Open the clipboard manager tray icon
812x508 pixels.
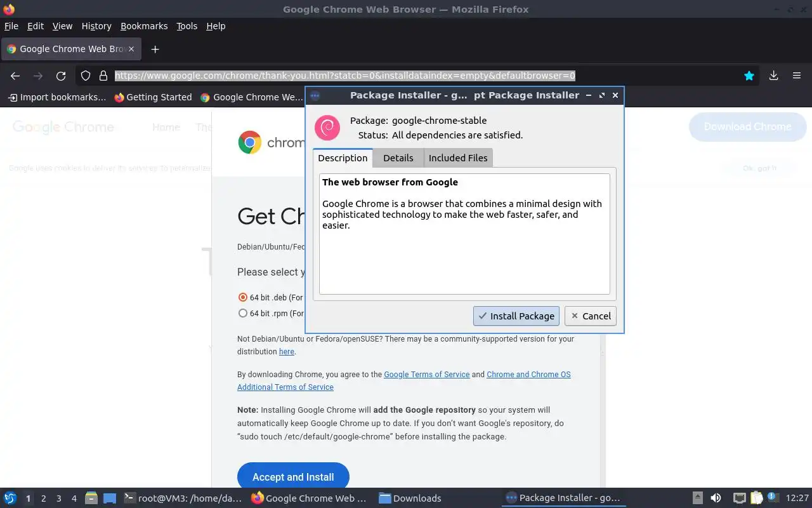tap(756, 498)
